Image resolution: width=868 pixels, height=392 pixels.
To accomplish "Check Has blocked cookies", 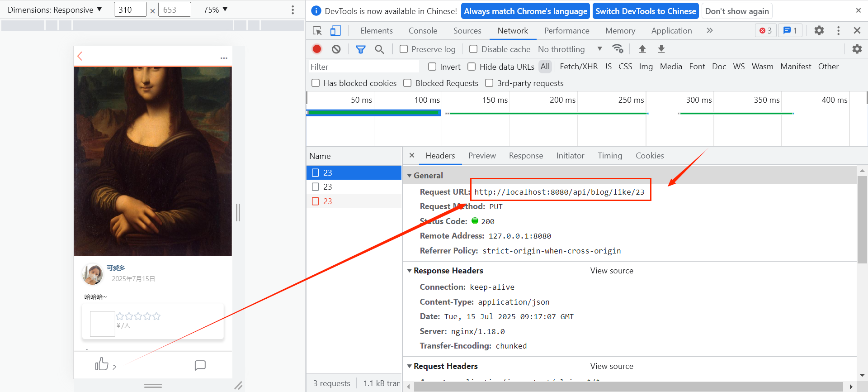I will click(x=316, y=83).
